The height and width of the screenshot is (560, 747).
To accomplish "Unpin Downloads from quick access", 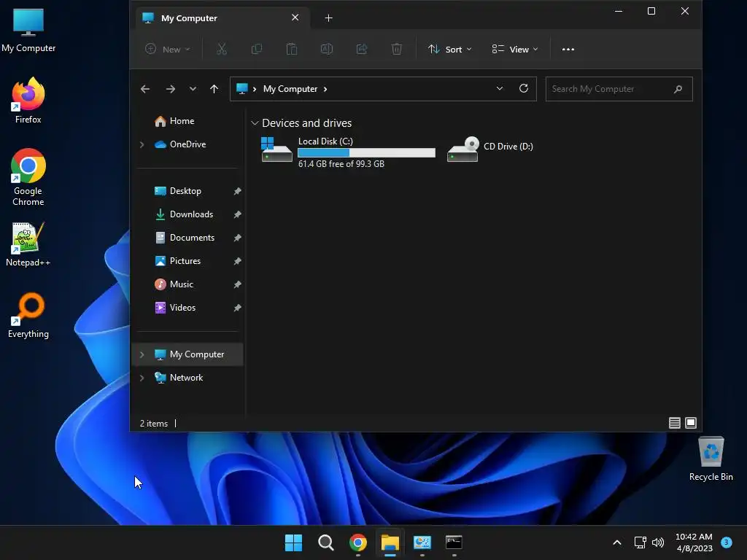I will [237, 214].
